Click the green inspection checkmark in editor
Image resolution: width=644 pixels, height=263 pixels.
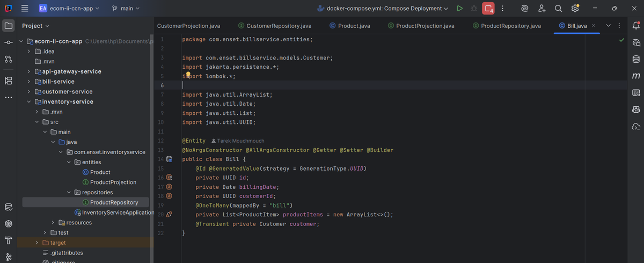621,40
